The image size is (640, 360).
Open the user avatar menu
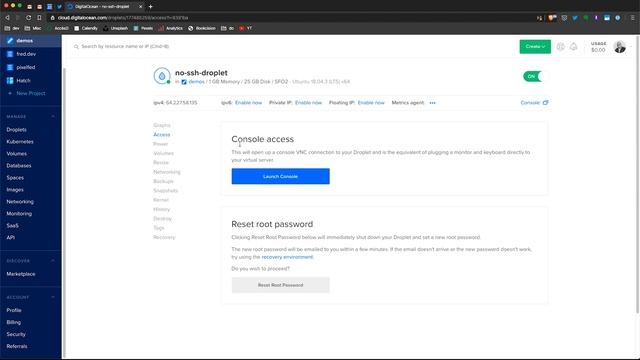[620, 47]
